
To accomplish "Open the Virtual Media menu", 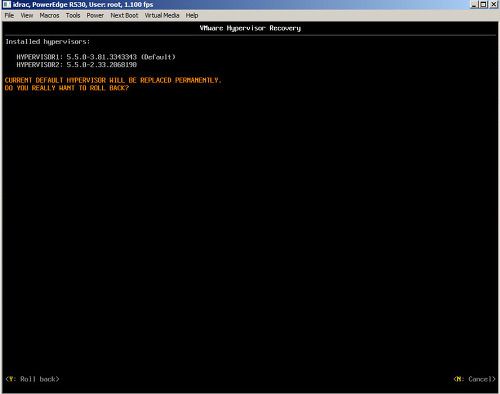I will click(x=162, y=15).
